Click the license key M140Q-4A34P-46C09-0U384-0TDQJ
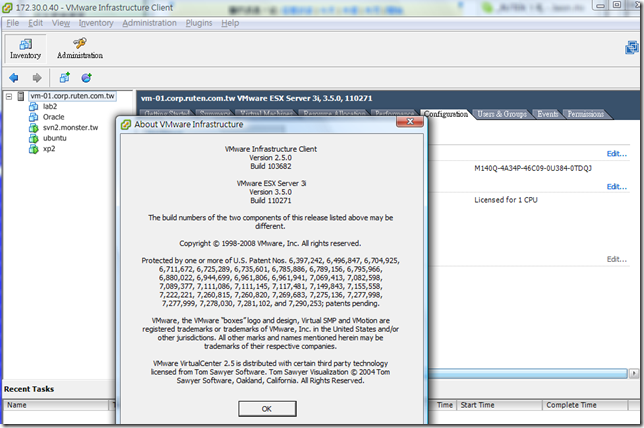Image resolution: width=644 pixels, height=428 pixels. point(533,168)
